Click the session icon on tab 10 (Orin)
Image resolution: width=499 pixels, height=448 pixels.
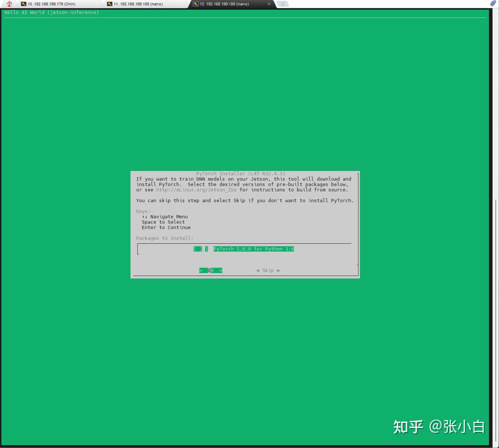click(x=24, y=4)
